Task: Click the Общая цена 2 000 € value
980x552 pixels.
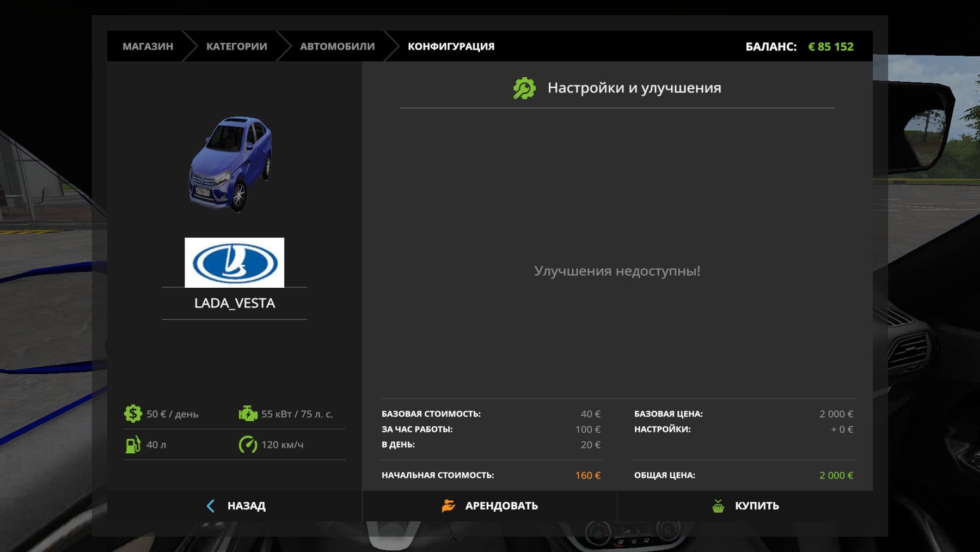Action: 836,475
